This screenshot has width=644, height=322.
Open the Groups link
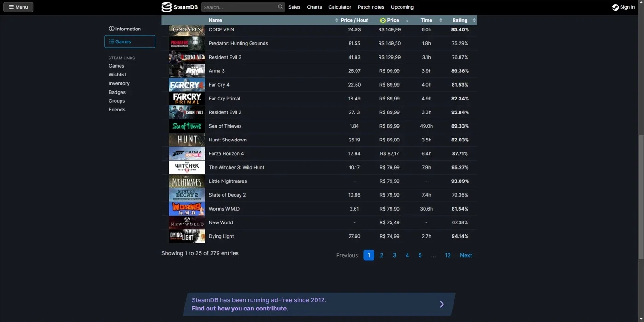(117, 101)
